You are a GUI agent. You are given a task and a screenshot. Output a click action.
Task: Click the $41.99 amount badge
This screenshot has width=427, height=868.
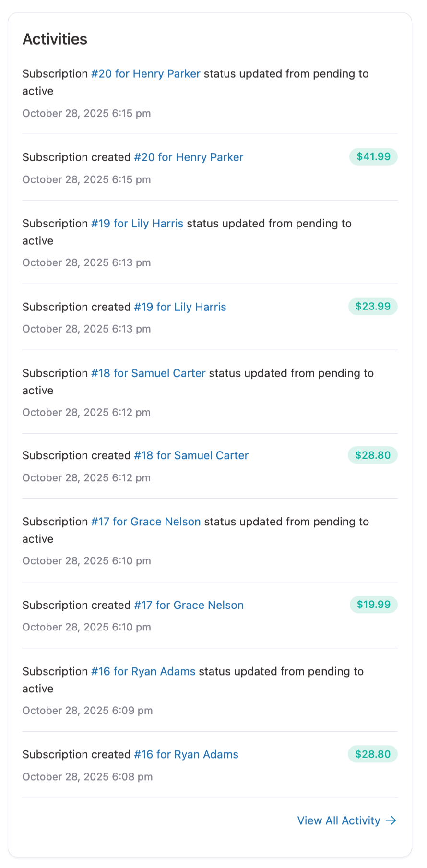tap(373, 157)
